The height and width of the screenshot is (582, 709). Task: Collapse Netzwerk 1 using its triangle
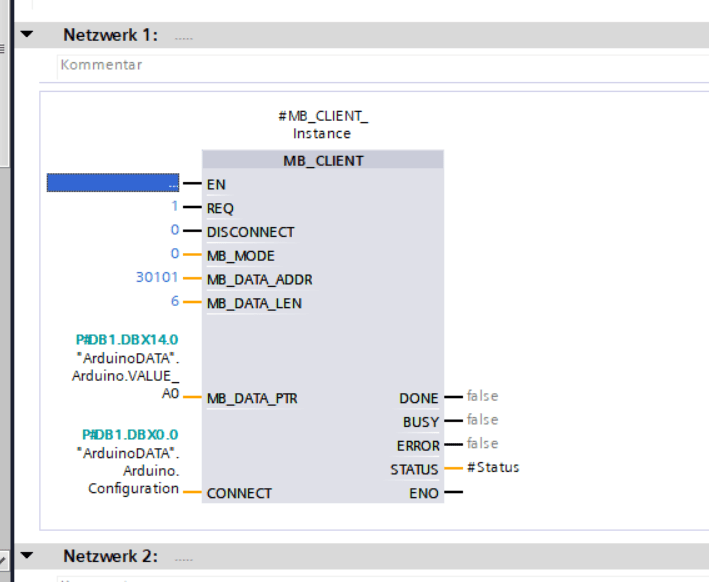[x=27, y=34]
